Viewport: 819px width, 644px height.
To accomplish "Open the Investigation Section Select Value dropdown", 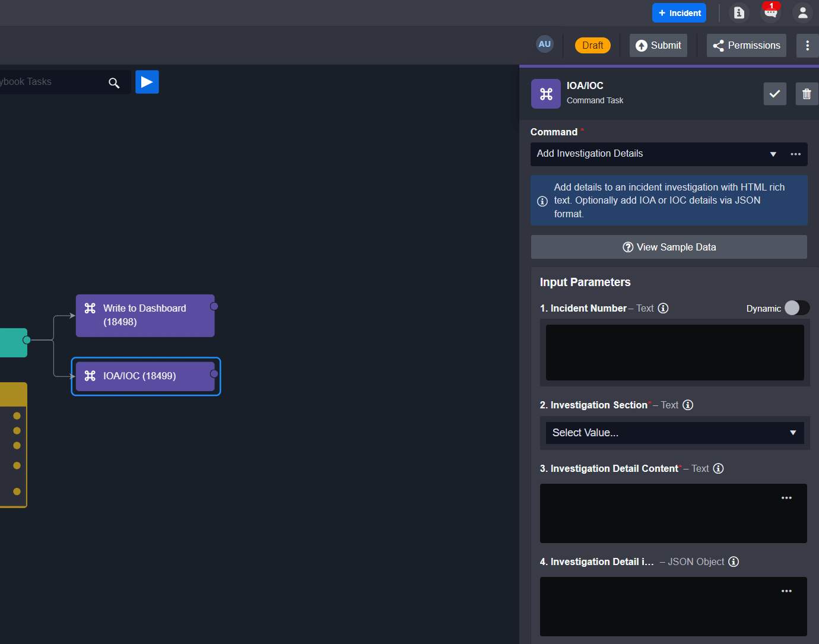I will pos(674,433).
